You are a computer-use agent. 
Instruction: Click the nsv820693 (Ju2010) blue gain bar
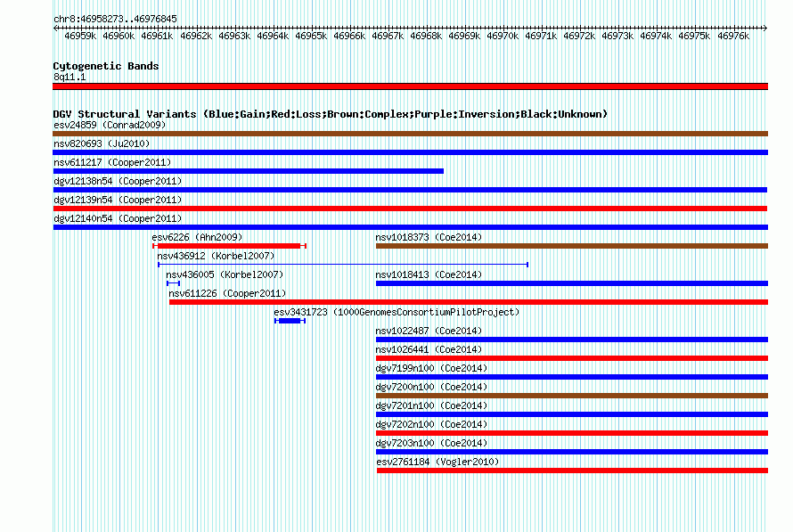click(x=410, y=152)
